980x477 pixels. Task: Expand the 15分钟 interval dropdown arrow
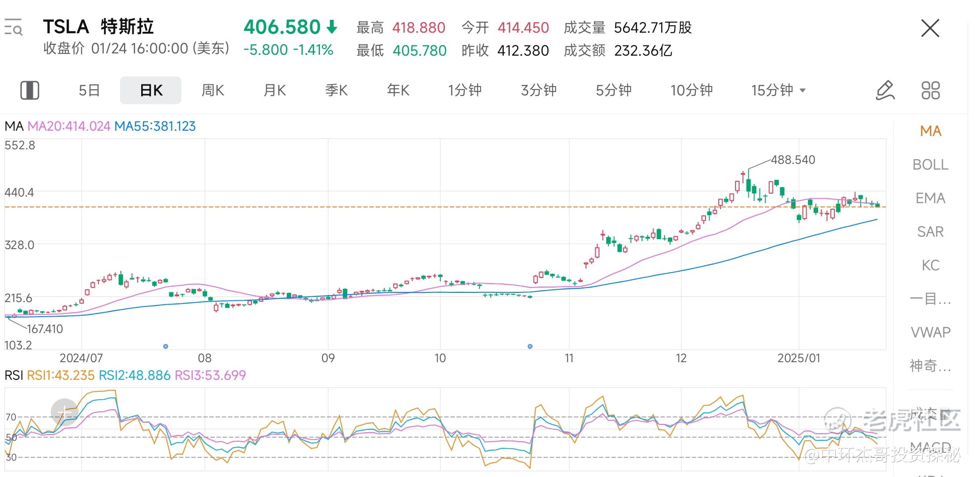click(x=803, y=91)
